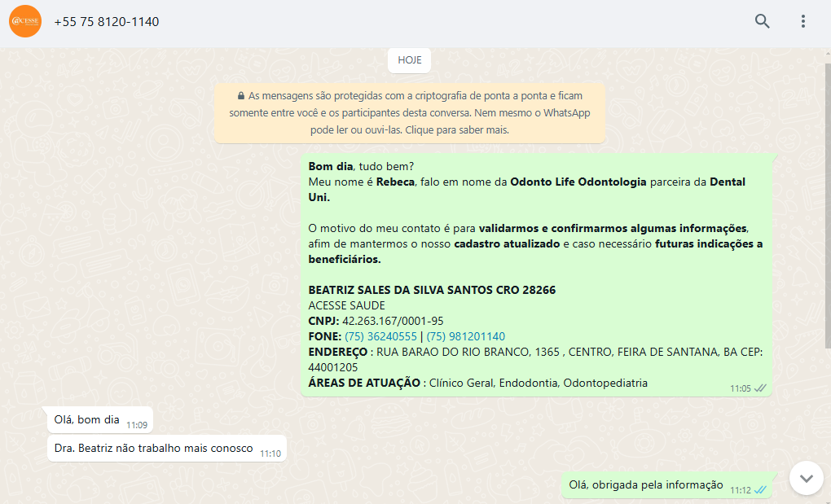The image size is (831, 504).
Task: Jump to latest message with down chevron
Action: click(806, 478)
